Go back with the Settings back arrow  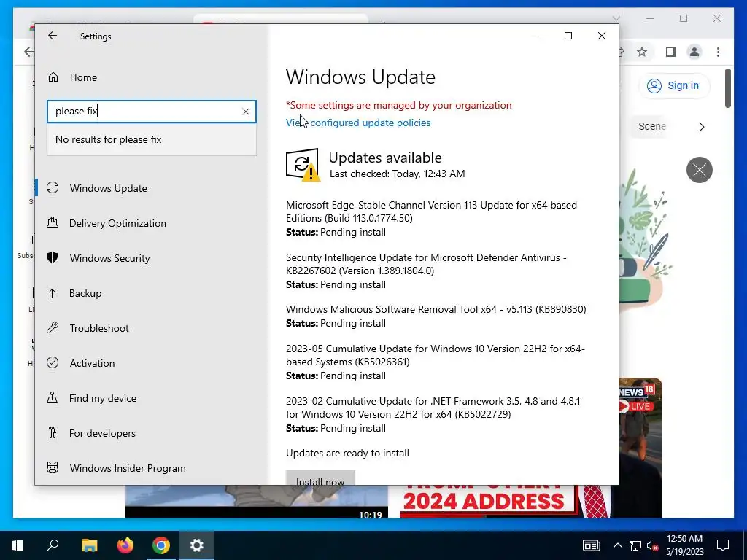click(53, 36)
